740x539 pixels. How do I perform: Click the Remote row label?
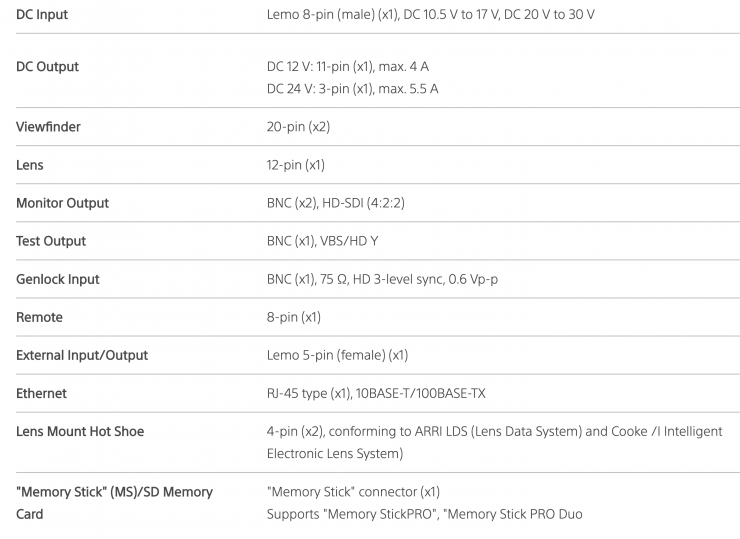pyautogui.click(x=39, y=317)
